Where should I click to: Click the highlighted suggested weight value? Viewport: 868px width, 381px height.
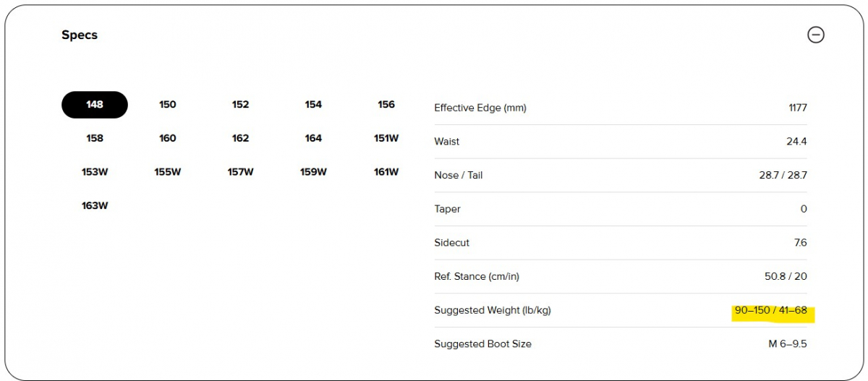tap(770, 311)
